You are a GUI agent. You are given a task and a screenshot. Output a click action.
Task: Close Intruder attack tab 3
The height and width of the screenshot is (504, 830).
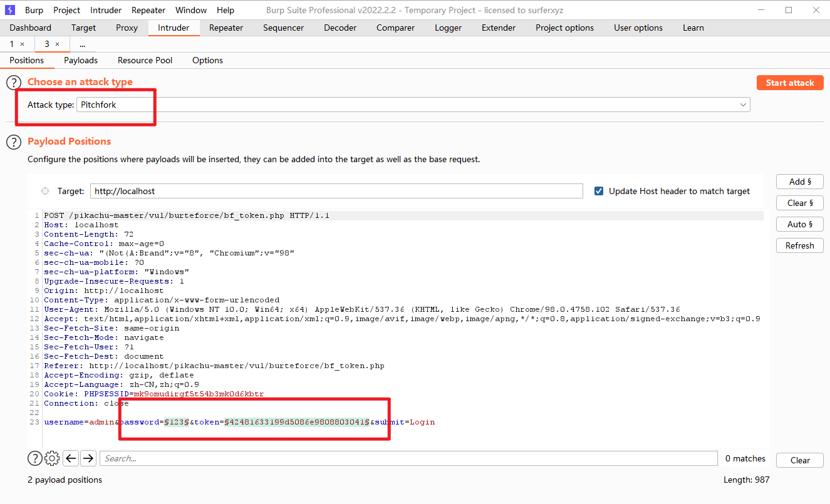[x=58, y=44]
